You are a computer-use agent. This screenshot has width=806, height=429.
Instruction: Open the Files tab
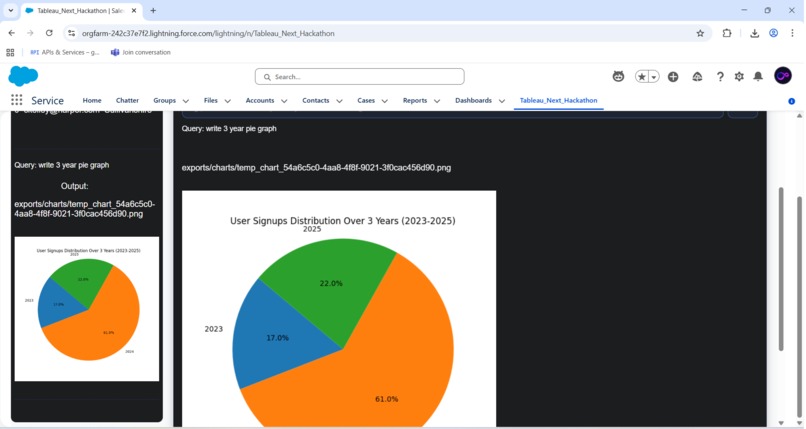point(211,100)
